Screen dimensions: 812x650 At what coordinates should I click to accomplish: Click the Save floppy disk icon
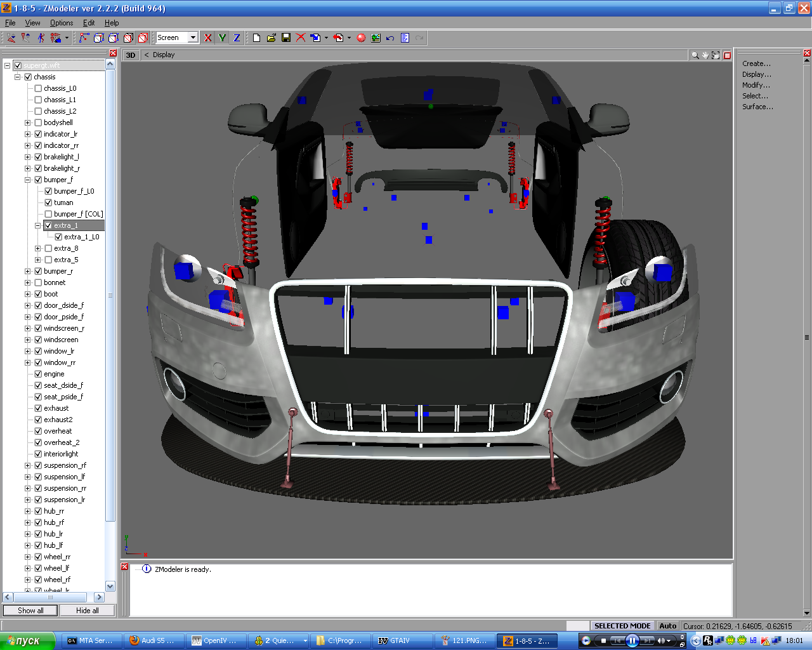(286, 38)
